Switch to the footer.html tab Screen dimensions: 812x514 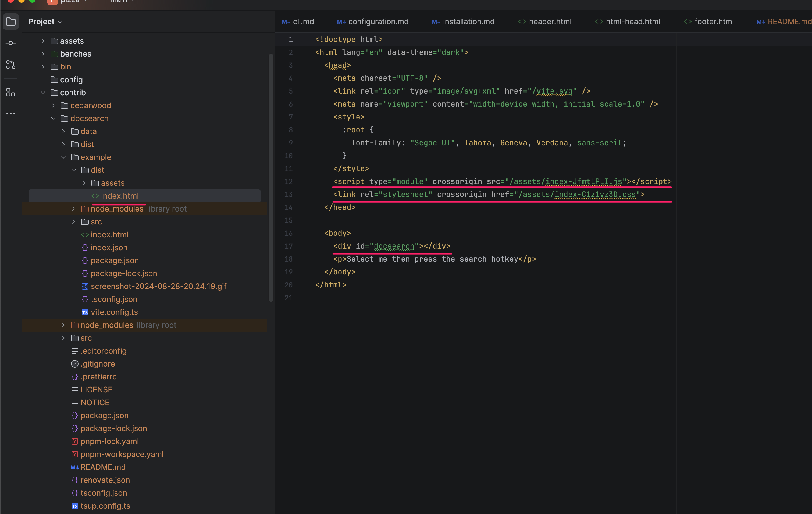708,22
